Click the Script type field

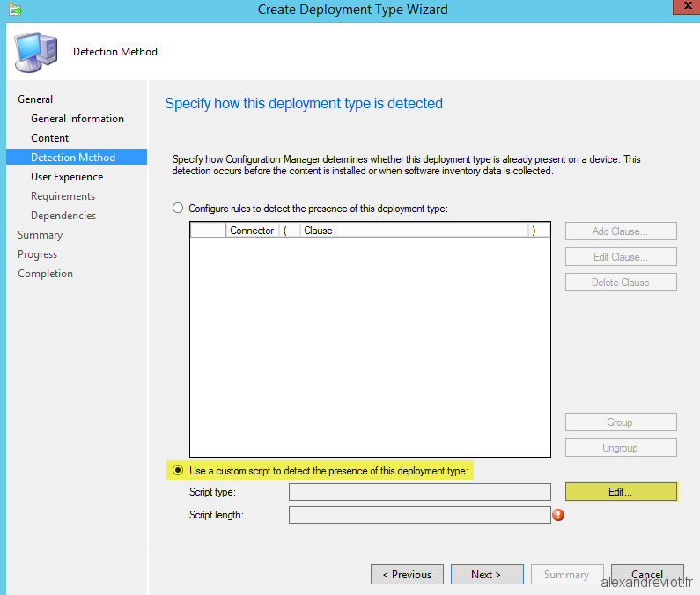point(420,492)
